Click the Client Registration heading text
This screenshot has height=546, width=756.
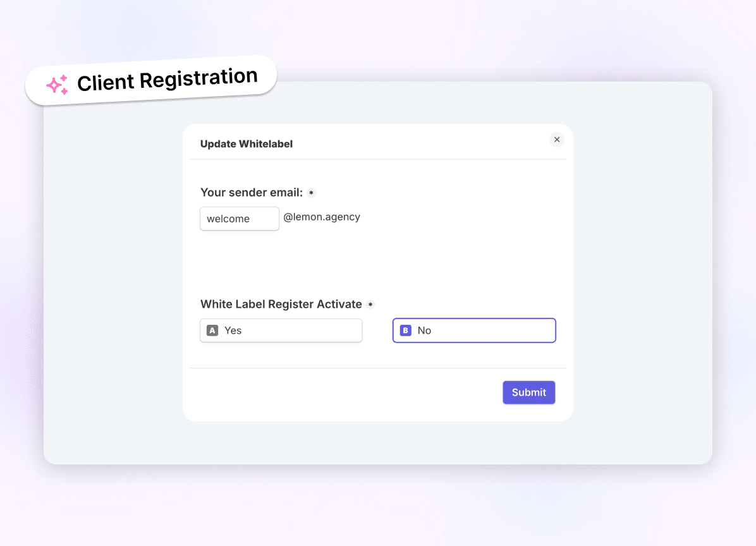(168, 80)
